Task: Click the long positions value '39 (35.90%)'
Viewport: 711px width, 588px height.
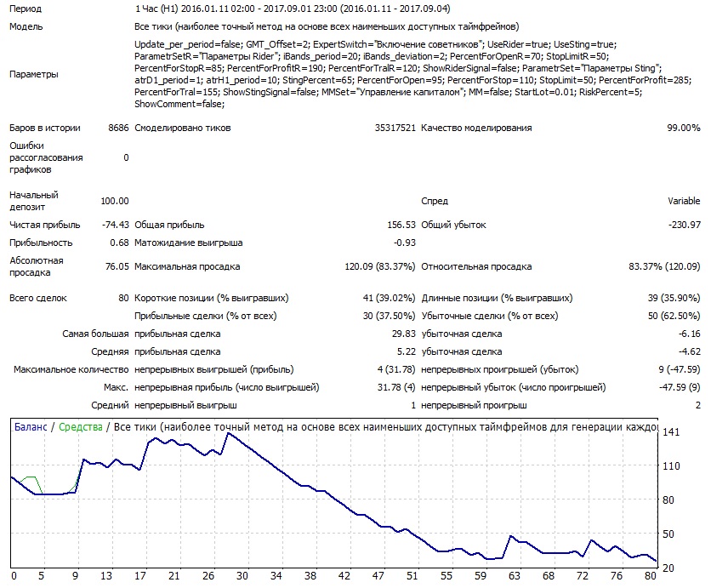Action: tap(674, 298)
